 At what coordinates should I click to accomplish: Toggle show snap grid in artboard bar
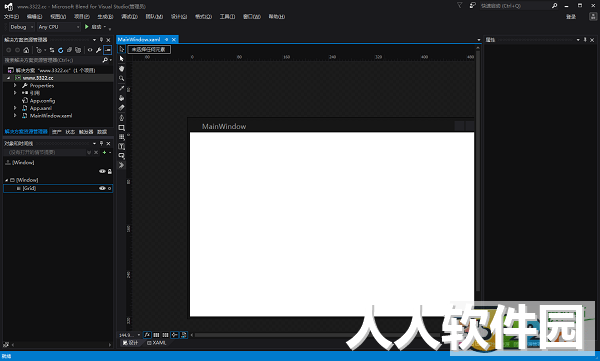click(156, 335)
